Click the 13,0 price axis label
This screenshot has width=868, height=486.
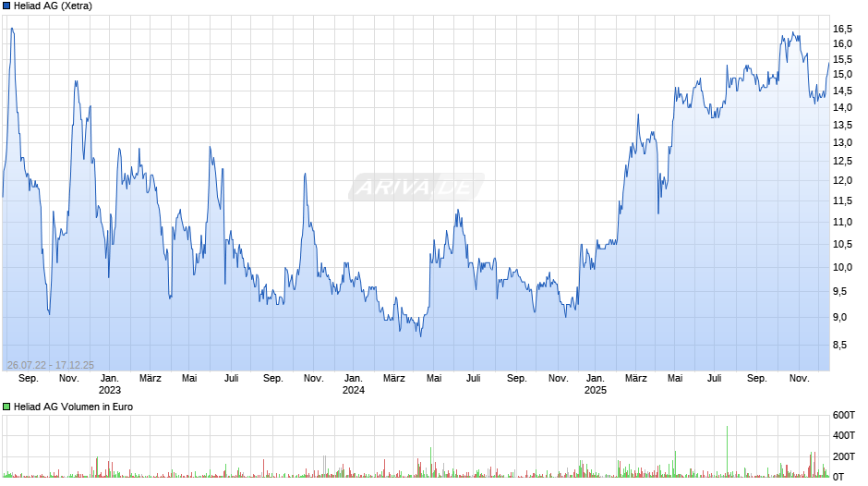[x=842, y=143]
